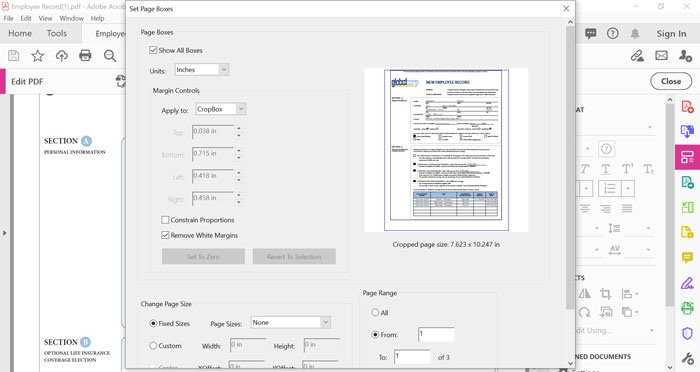Click the Bottom margin stepper arrows
The width and height of the screenshot is (700, 372).
(238, 154)
